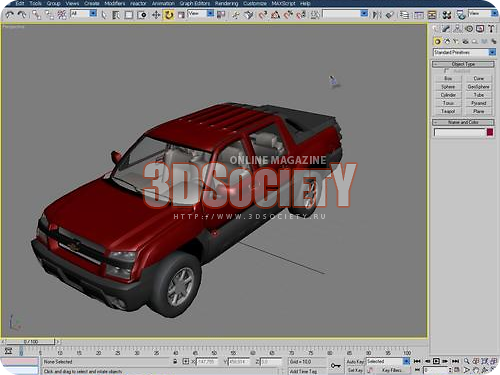Click the 0 / 100 time slider handle

[31, 342]
